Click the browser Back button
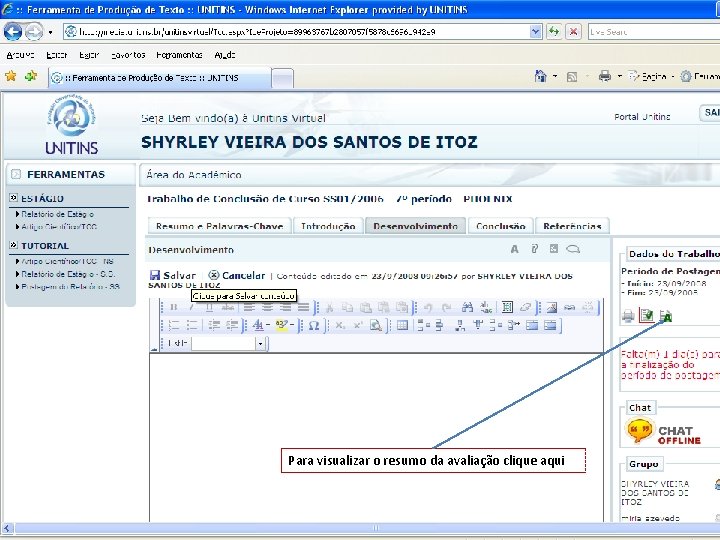 (x=12, y=32)
